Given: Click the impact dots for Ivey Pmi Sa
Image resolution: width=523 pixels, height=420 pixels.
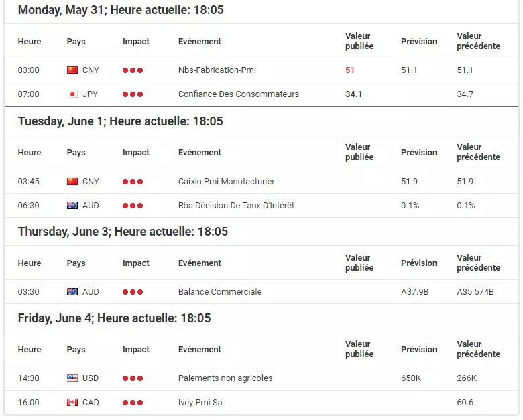Looking at the screenshot, I should click(133, 403).
